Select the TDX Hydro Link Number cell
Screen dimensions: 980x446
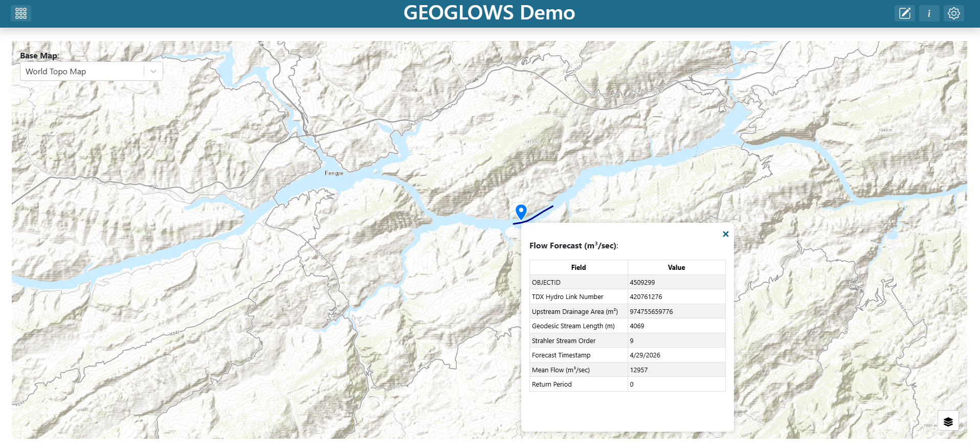[578, 297]
